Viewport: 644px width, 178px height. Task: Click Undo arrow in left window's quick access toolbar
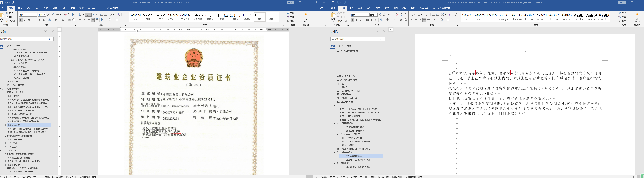[6, 2]
